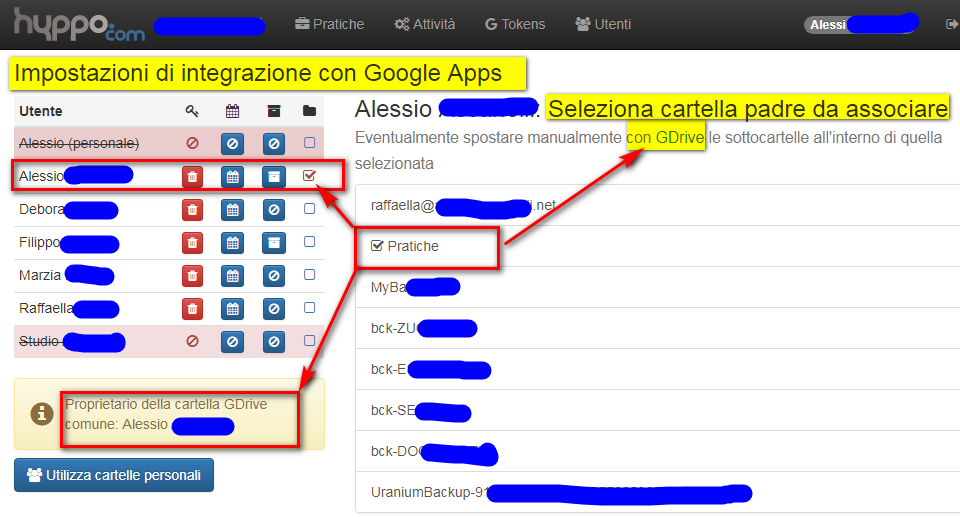Select the MyBa folder row

pyautogui.click(x=658, y=287)
